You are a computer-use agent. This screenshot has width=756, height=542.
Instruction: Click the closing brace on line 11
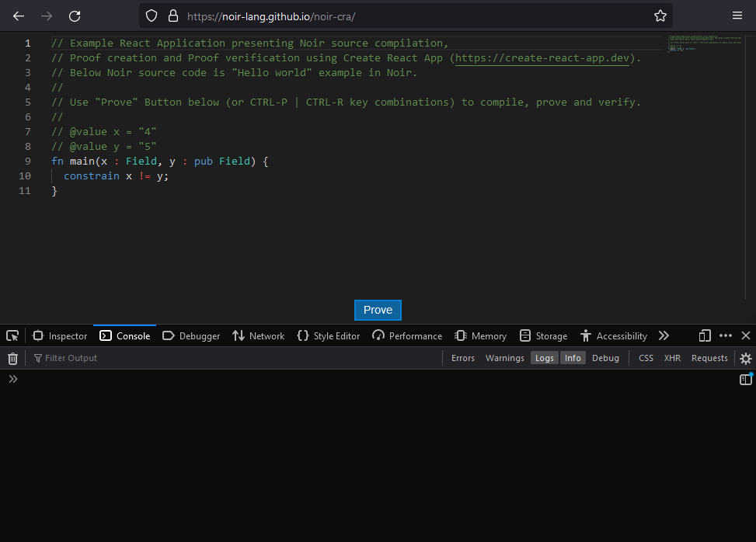coord(54,191)
